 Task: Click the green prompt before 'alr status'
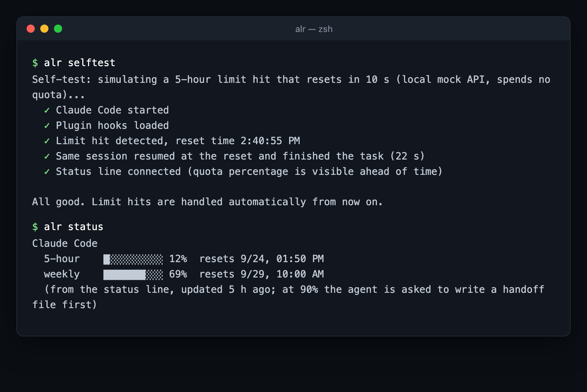[x=35, y=227]
